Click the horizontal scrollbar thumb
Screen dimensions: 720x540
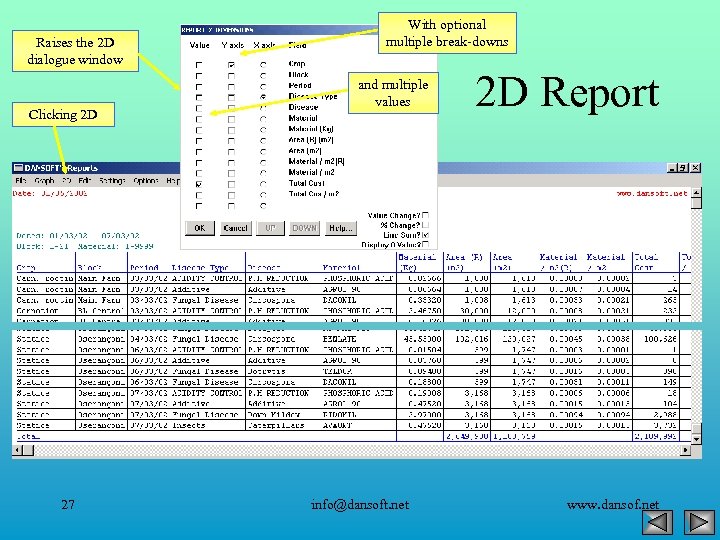tap(28, 450)
